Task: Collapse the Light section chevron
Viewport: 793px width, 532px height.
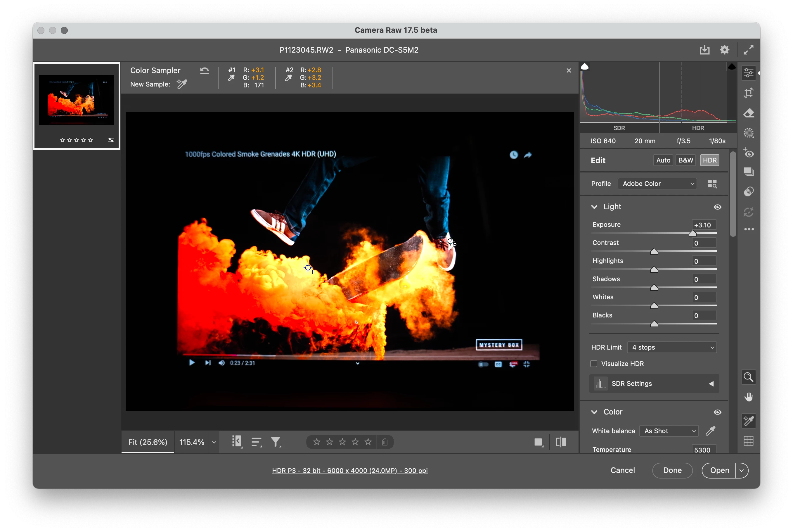Action: pyautogui.click(x=594, y=207)
